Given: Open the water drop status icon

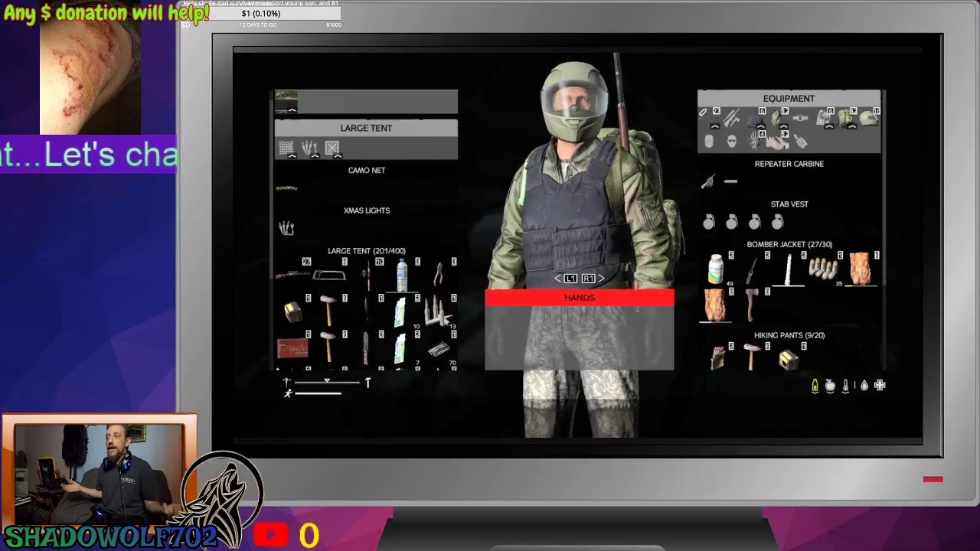Looking at the screenshot, I should (864, 386).
